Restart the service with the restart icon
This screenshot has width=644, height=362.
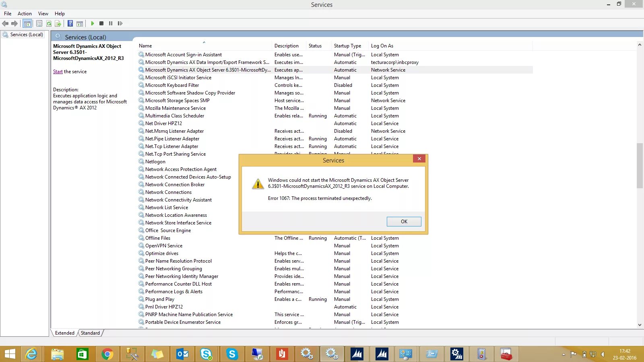tap(120, 23)
